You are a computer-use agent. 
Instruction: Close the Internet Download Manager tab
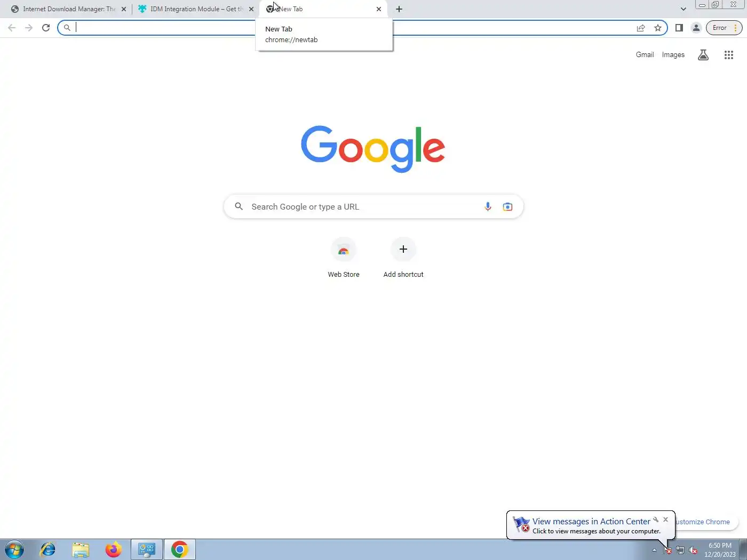point(124,9)
